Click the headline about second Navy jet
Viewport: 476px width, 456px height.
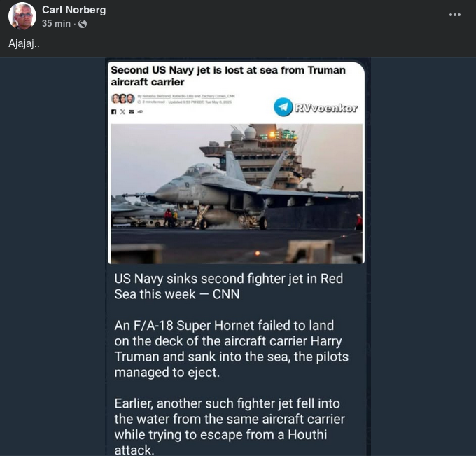click(228, 76)
